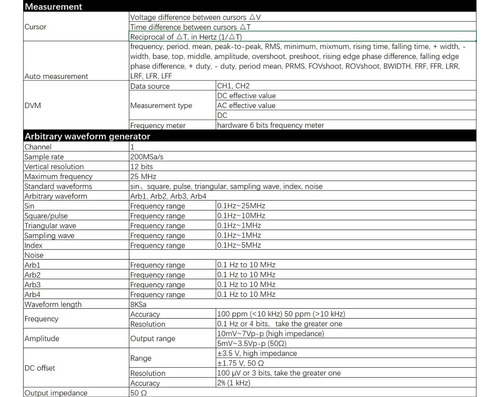Click the 'AC effective value' cell

[x=346, y=105]
